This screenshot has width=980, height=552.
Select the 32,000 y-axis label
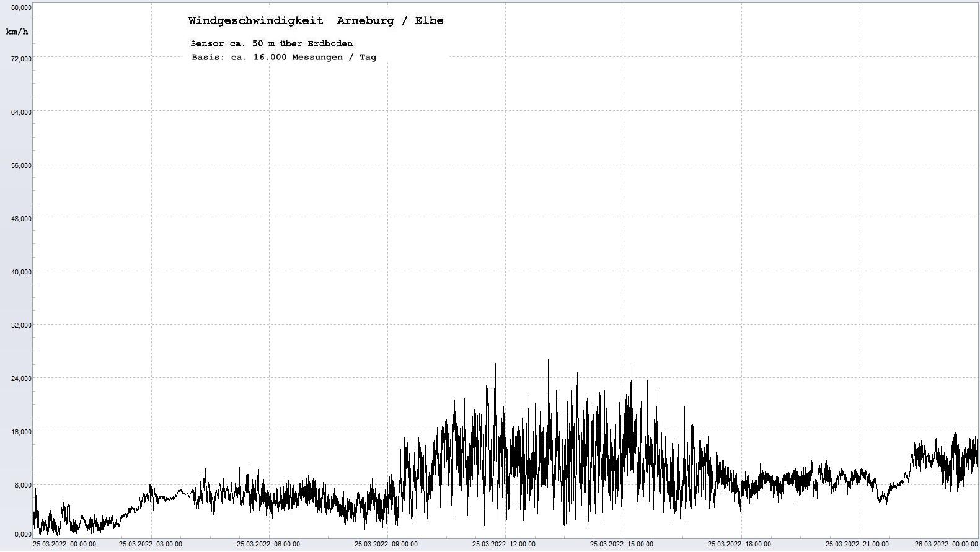tap(22, 325)
